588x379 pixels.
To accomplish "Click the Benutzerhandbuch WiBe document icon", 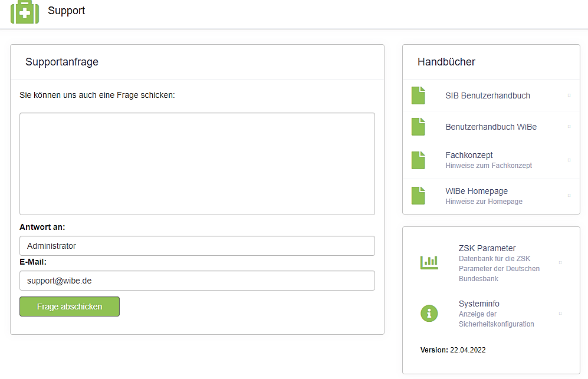I will pos(418,127).
